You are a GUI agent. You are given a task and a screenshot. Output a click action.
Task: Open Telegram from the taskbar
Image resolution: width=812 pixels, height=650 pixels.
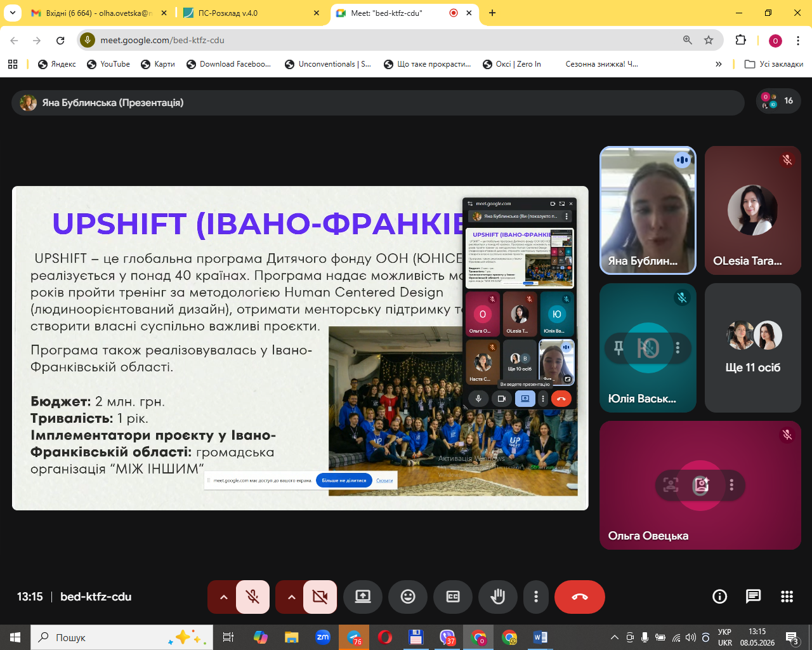tap(354, 637)
